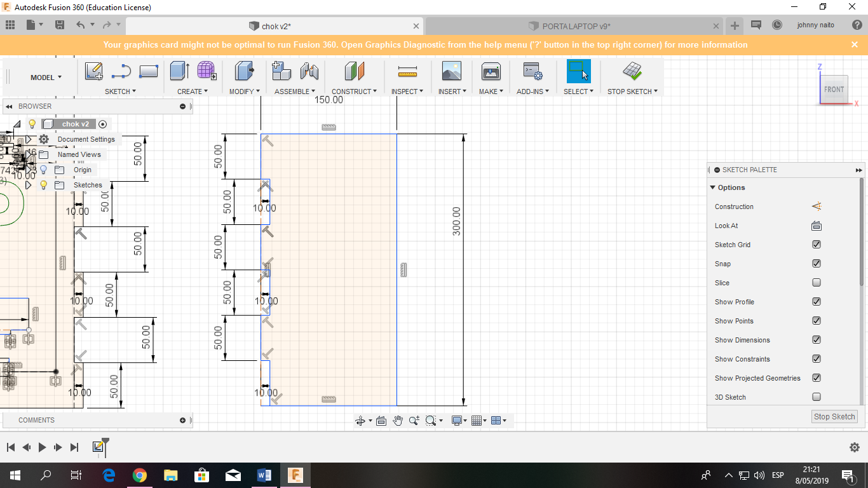Viewport: 868px width, 488px height.
Task: Open the data panel grid icon
Action: [10, 25]
